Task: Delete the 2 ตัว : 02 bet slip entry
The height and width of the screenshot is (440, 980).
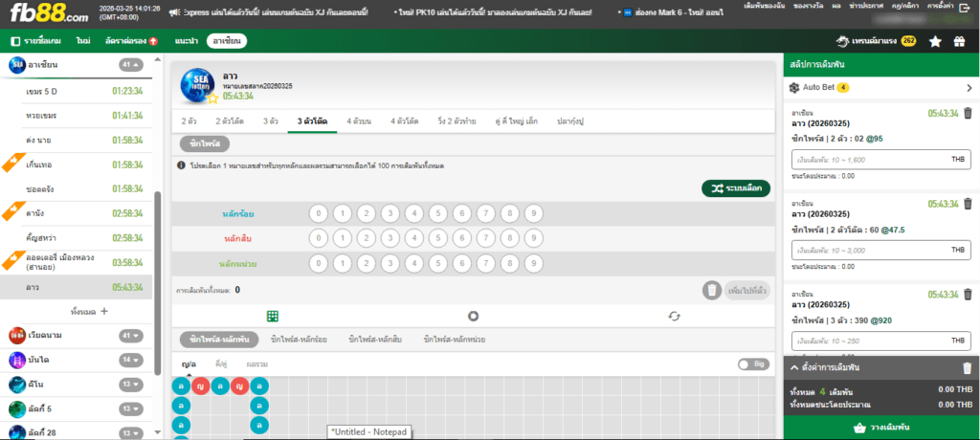Action: pyautogui.click(x=968, y=113)
